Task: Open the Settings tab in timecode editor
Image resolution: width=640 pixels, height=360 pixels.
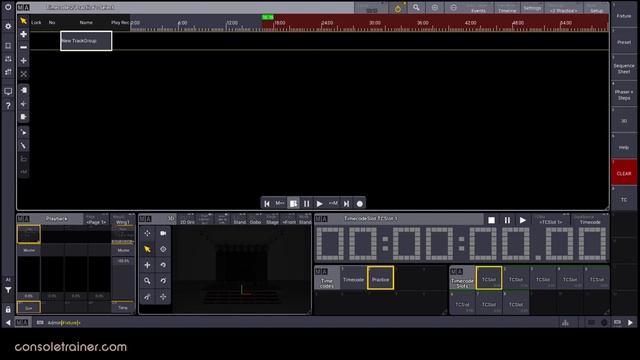Action: click(x=532, y=8)
